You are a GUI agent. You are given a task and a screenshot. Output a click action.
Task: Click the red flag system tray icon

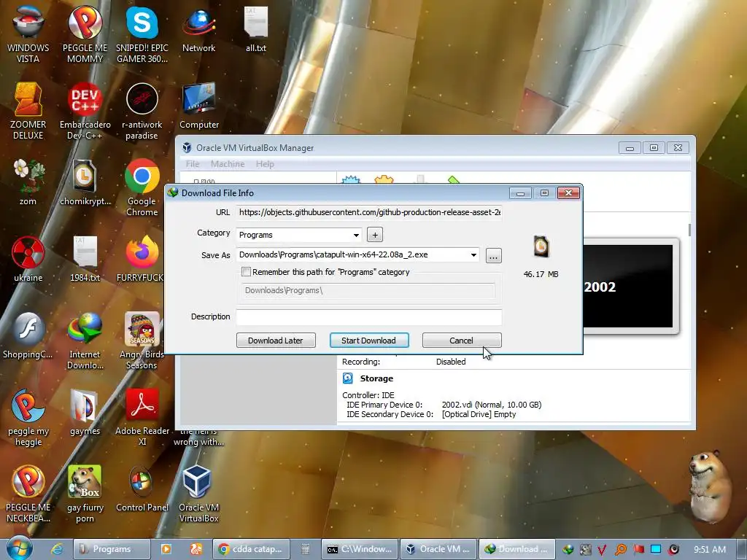[638, 549]
